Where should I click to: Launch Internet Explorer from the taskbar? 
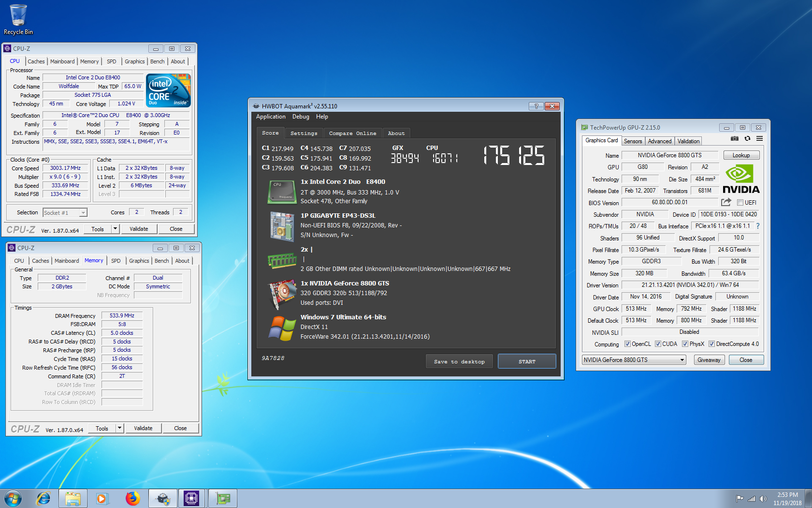click(43, 498)
